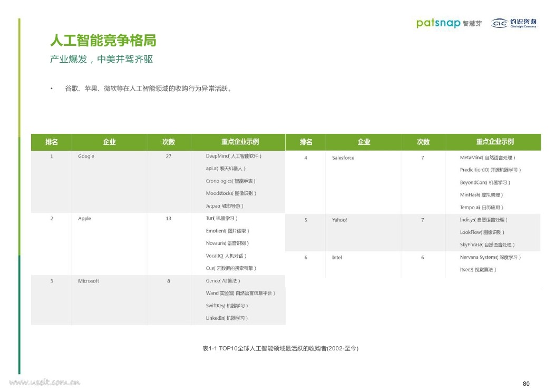Image resolution: width=555 pixels, height=392 pixels.
Task: Click the table caption 表1-1 TOP10
Action: [x=280, y=348]
